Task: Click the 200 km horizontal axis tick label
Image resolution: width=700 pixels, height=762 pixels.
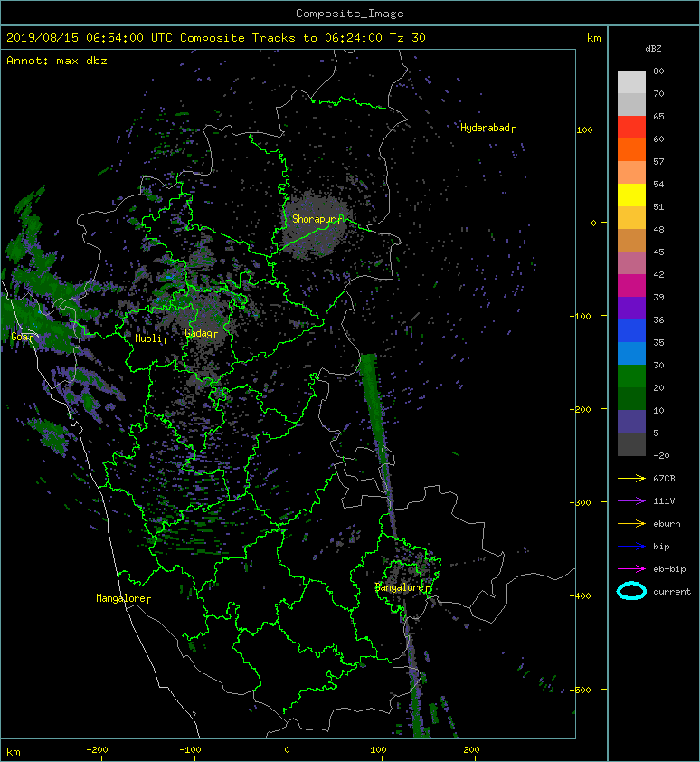Action: 471,750
